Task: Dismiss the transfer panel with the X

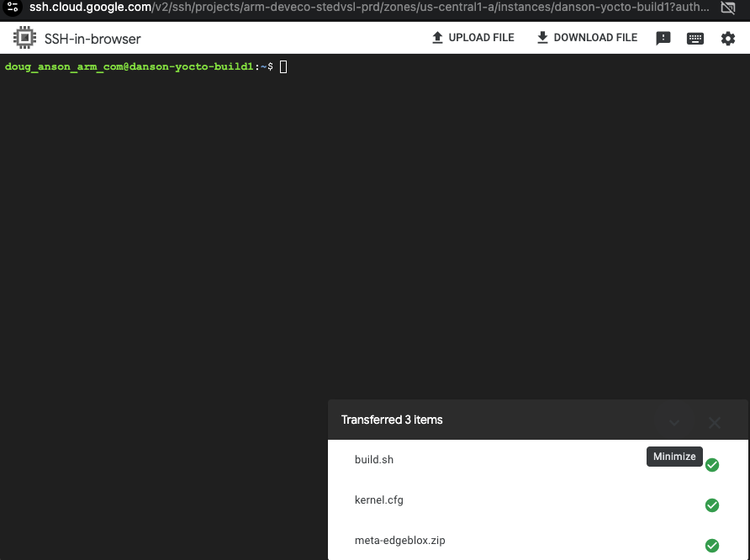Action: point(714,423)
